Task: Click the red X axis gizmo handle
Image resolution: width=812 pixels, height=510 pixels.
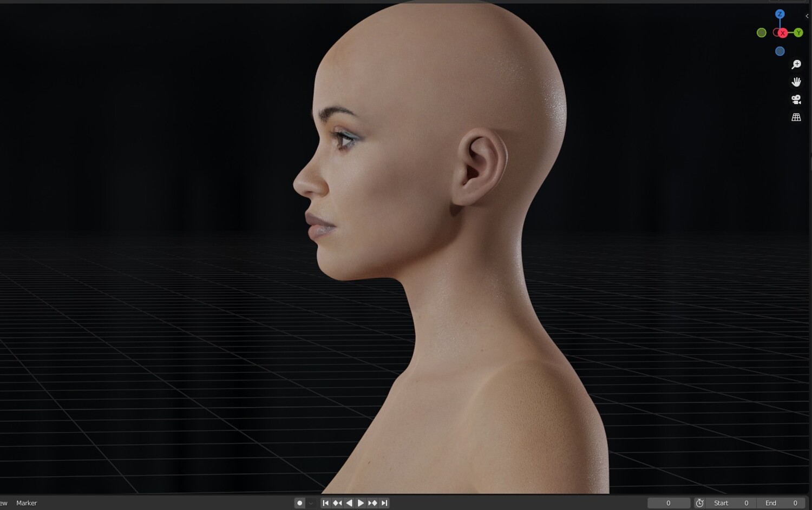Action: tap(782, 33)
